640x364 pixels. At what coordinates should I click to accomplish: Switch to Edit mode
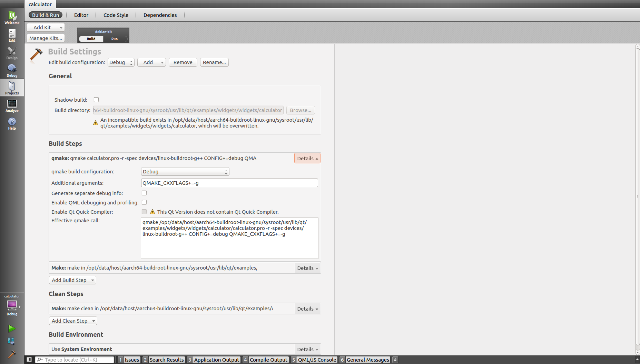click(x=12, y=36)
